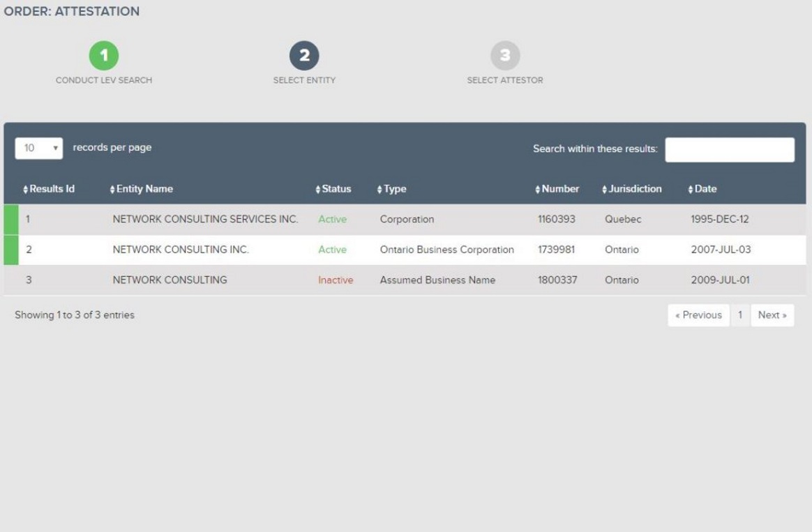Screen dimensions: 812x532
Task: Click number 1160393
Action: 556,219
